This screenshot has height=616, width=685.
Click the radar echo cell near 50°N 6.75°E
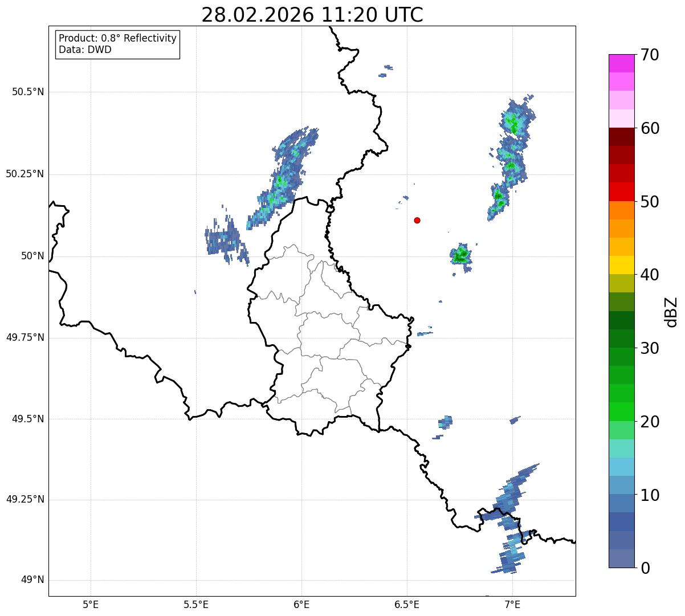(461, 255)
